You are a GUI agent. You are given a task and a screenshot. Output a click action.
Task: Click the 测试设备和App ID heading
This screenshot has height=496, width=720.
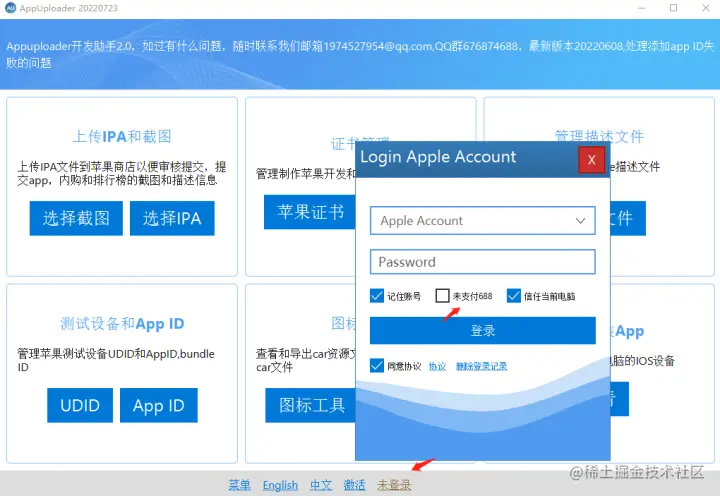pos(122,324)
